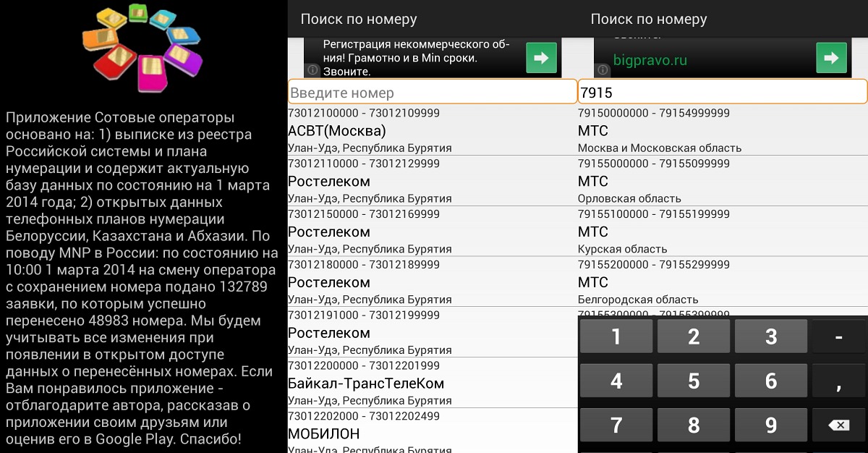Click the green arrow on the Регистрация некоммерческого ad
Image resolution: width=868 pixels, height=453 pixels.
pyautogui.click(x=541, y=58)
